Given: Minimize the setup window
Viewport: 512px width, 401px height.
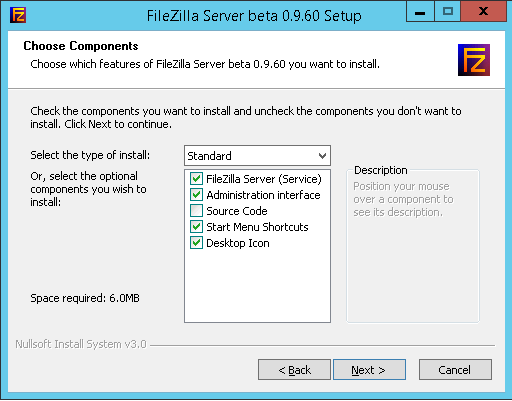Looking at the screenshot, I should [420, 12].
